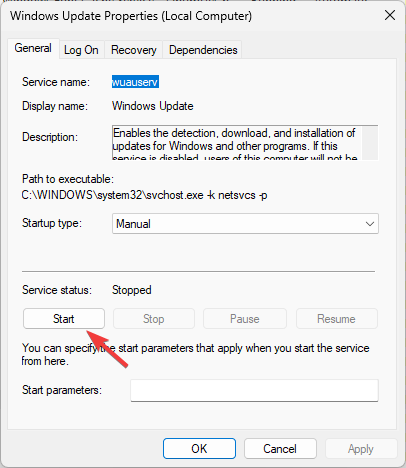406x468 pixels.
Task: Click the highlighted wuauserv service name
Action: 135,82
